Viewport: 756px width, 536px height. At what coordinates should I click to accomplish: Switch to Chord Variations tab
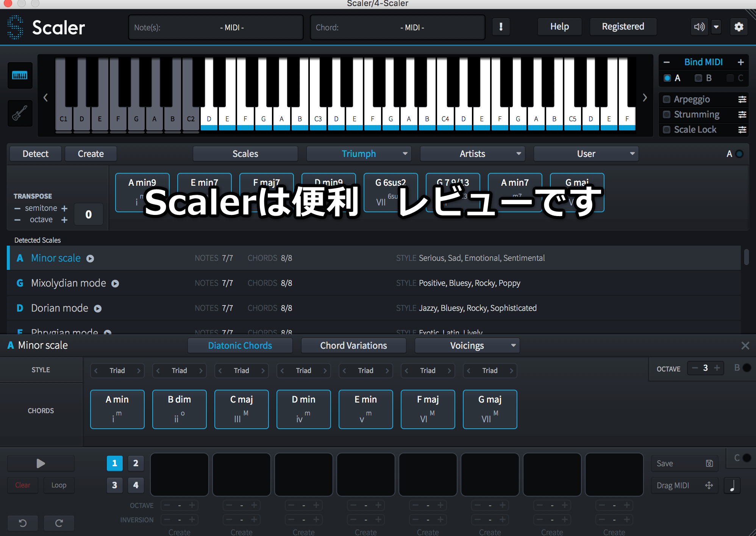[353, 346]
